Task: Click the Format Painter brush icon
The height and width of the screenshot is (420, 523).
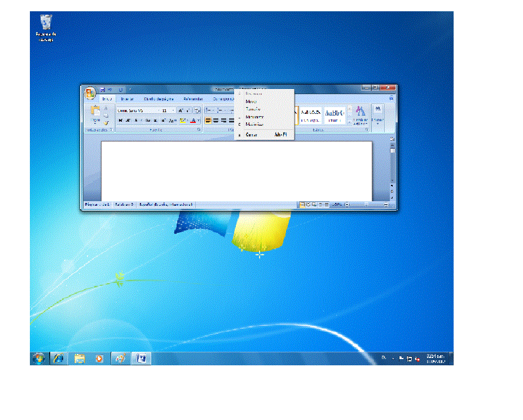Action: [106, 122]
